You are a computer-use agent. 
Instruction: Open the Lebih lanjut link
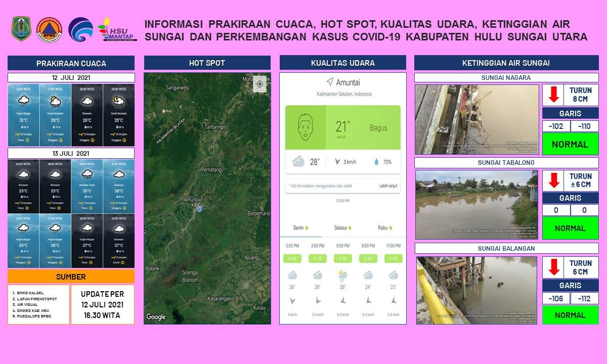pyautogui.click(x=388, y=186)
